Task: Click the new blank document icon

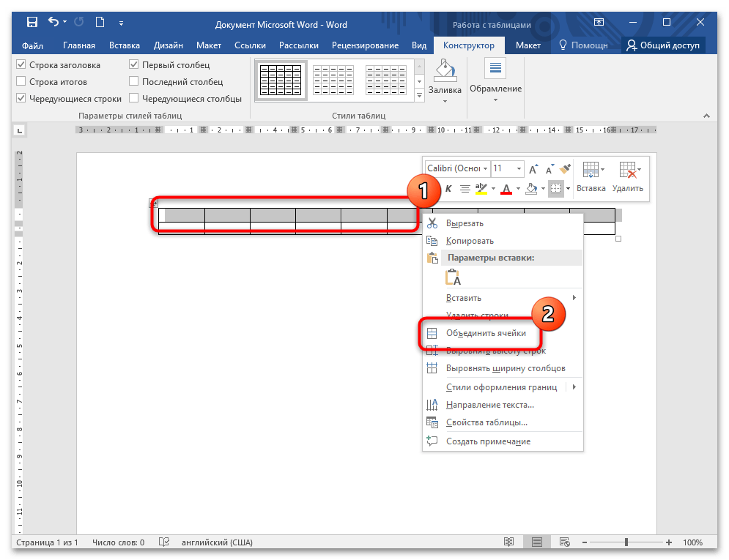Action: tap(100, 22)
